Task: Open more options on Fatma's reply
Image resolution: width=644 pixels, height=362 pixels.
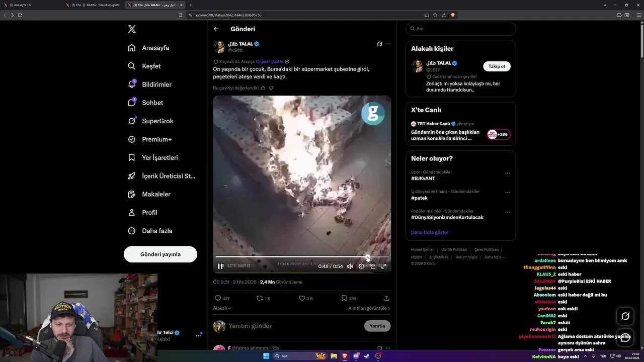Action: 388,348
